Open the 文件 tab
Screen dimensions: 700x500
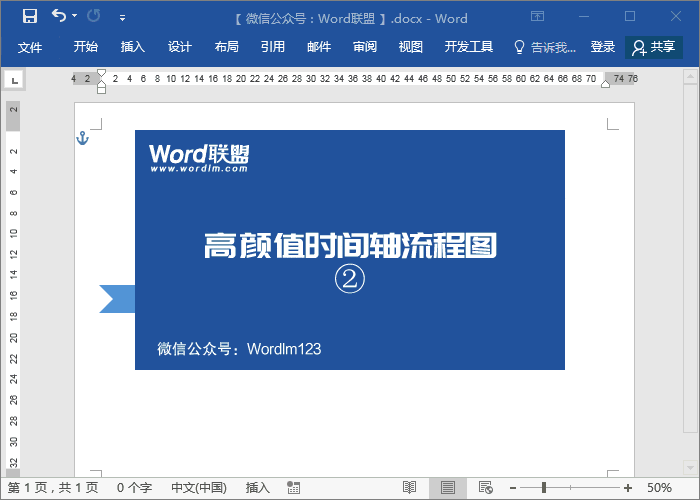click(30, 47)
